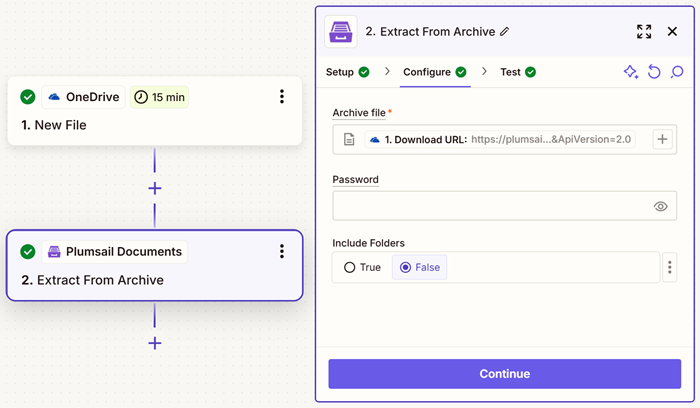This screenshot has height=408, width=700.
Task: Switch to the Setup tab
Action: [x=347, y=72]
